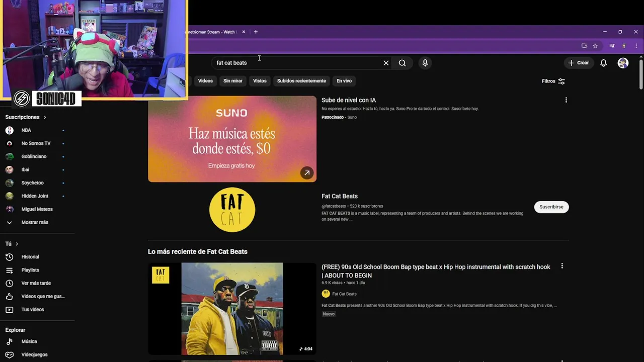Screen dimensions: 644x362
Task: Expand the Tú section
Action: point(12,244)
